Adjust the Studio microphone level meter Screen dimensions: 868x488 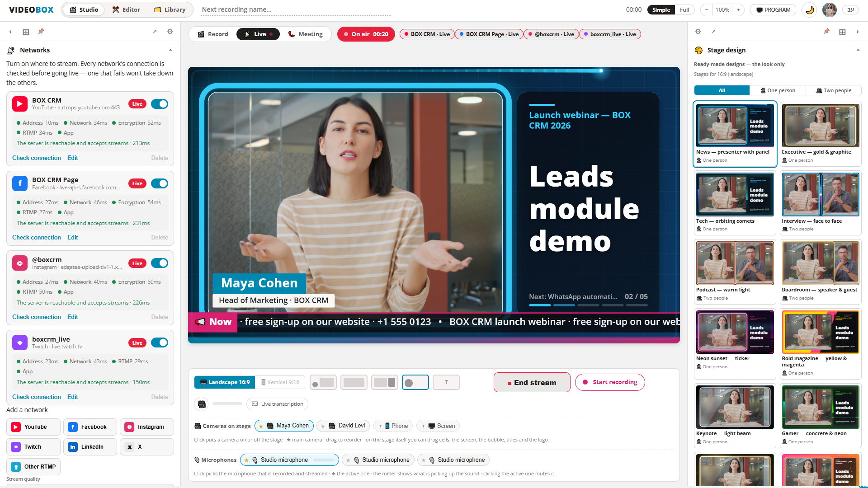coord(324,460)
